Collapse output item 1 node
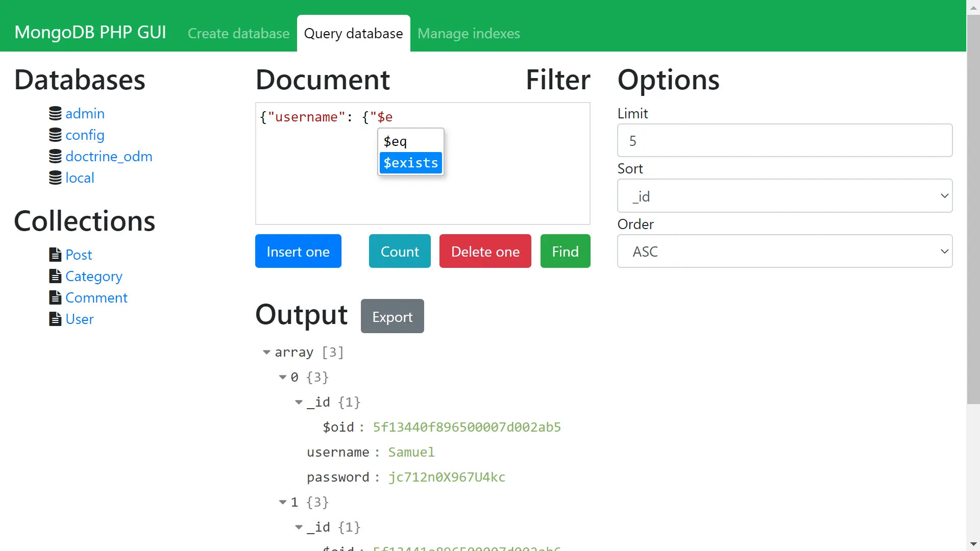This screenshot has height=551, width=980. tap(284, 502)
